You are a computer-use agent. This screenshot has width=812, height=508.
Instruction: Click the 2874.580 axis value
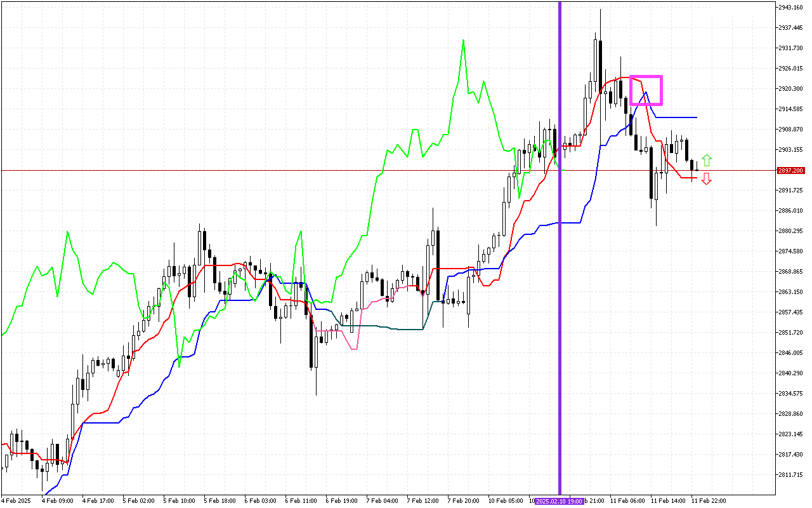click(790, 251)
